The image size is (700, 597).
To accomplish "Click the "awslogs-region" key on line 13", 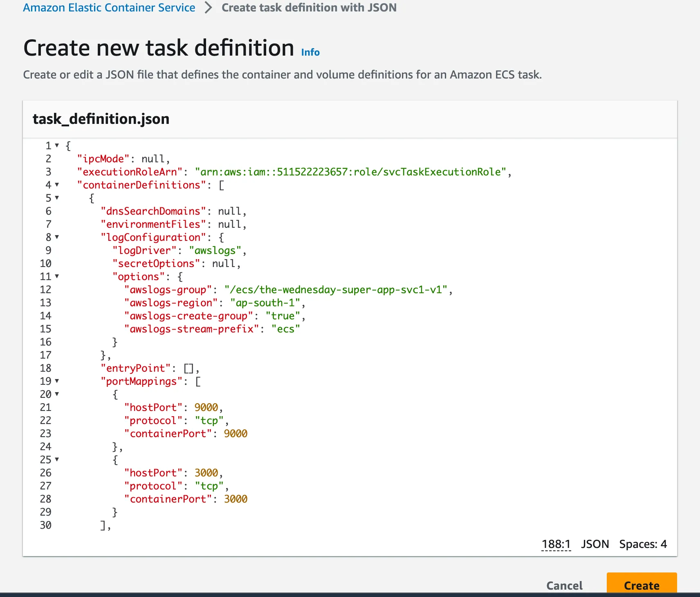I will tap(171, 303).
